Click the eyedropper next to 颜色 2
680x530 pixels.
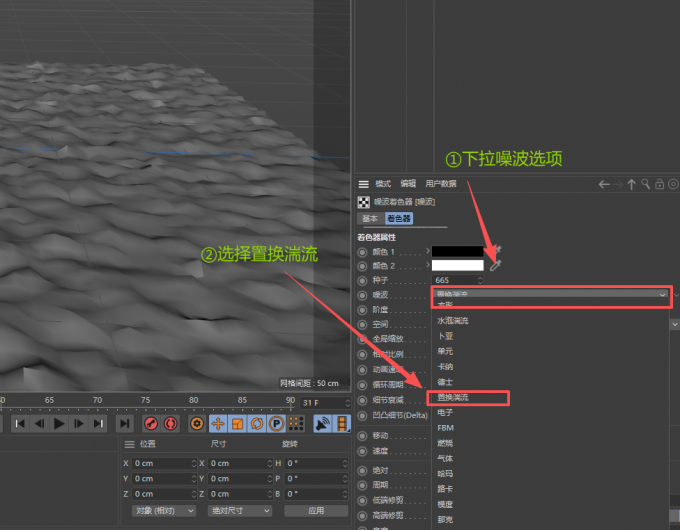pyautogui.click(x=495, y=265)
